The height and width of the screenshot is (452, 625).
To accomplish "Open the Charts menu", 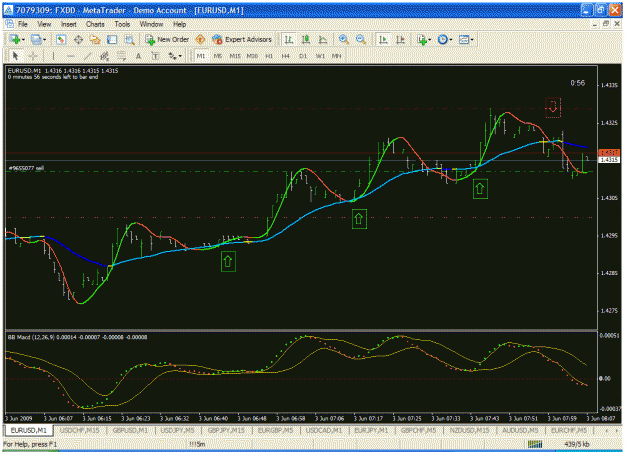I will pyautogui.click(x=95, y=24).
